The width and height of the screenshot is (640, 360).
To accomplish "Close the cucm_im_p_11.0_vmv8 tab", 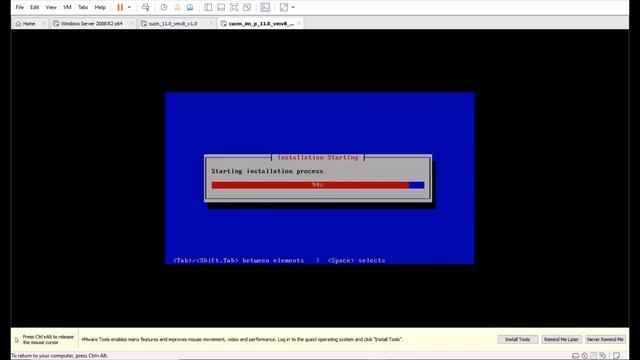I will (299, 24).
